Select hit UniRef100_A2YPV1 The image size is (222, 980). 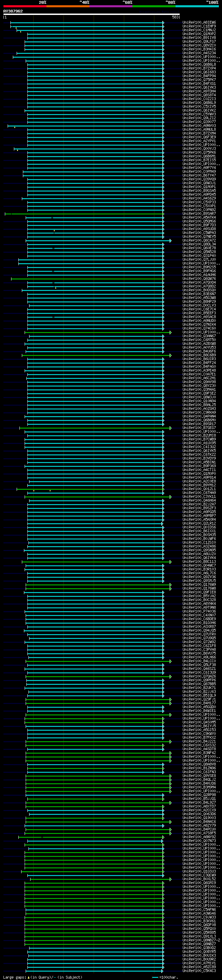(x=199, y=141)
